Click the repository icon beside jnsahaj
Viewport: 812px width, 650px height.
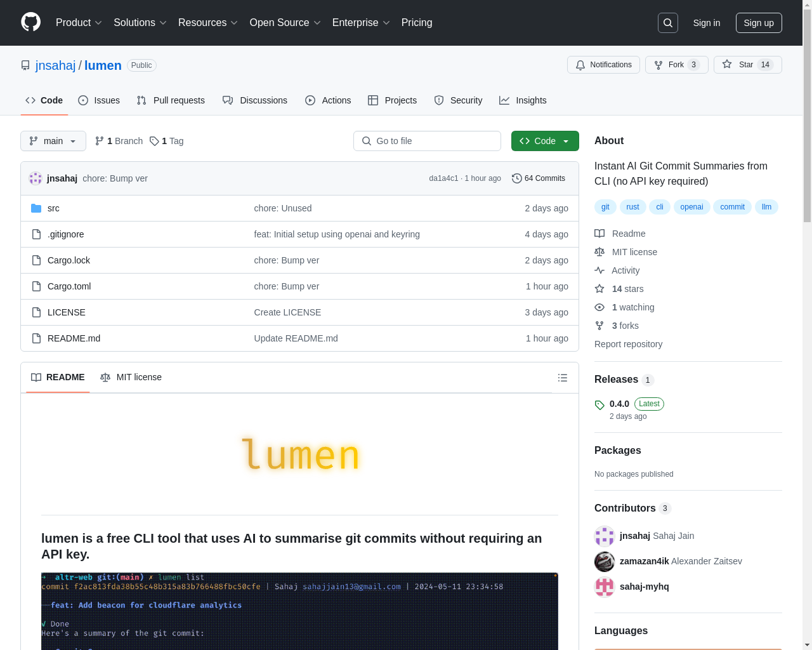[25, 65]
